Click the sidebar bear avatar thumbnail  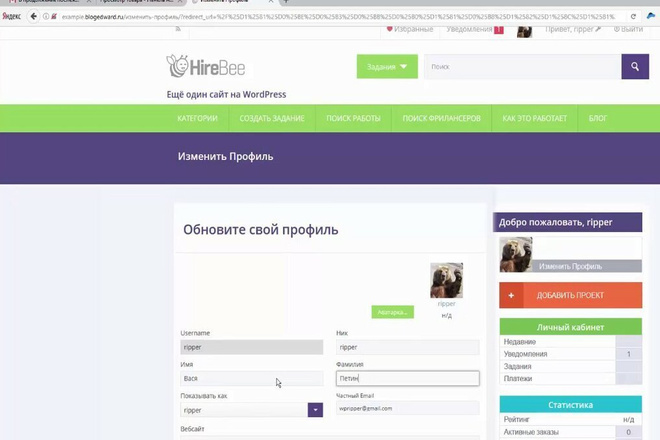pos(516,254)
